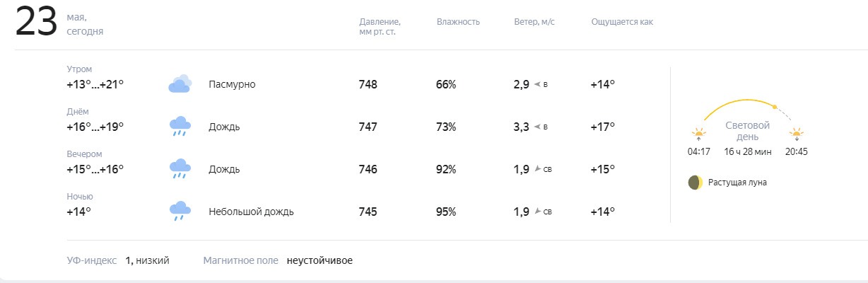Image resolution: width=868 pixels, height=283 pixels.
Task: Click the waxing moon icon
Action: [x=696, y=183]
